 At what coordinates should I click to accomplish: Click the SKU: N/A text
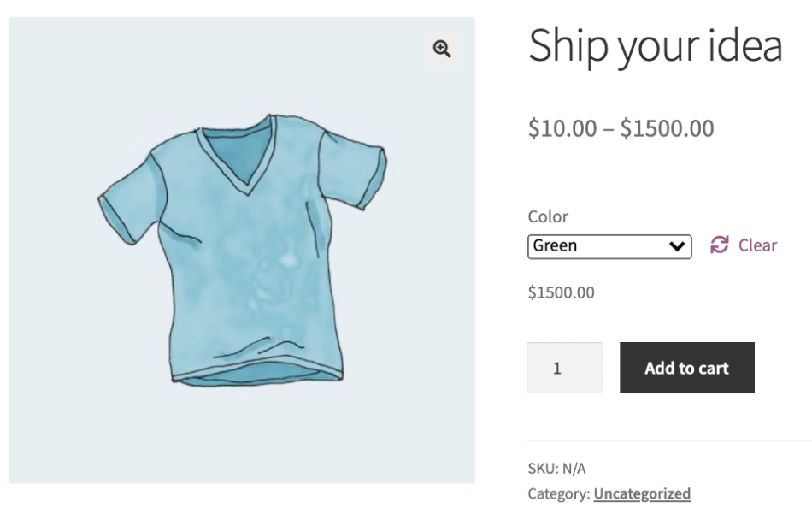[x=556, y=468]
